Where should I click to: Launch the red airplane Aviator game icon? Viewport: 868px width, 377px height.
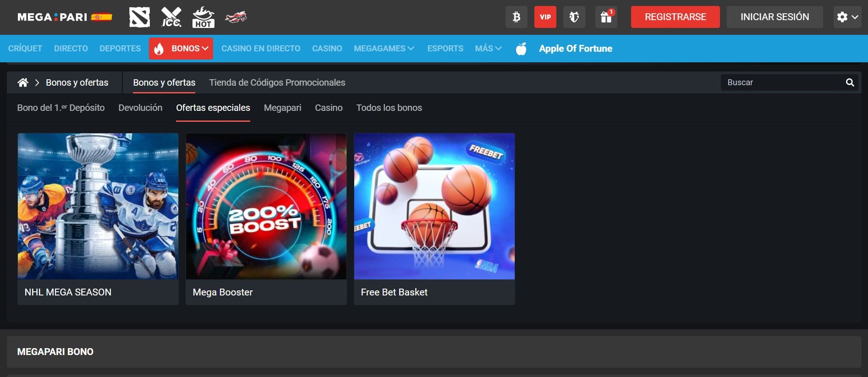(x=236, y=17)
